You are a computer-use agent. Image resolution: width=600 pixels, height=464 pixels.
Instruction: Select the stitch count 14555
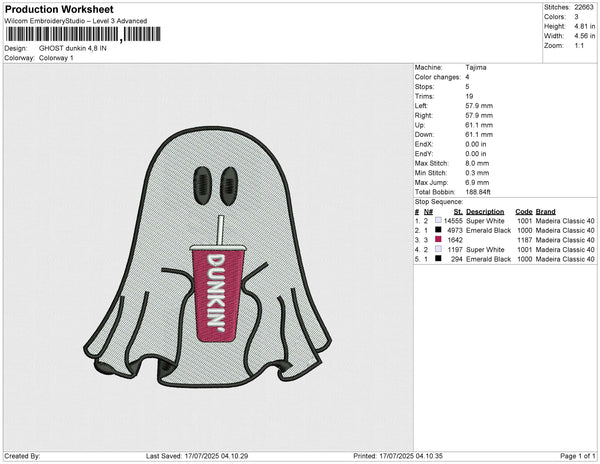coord(453,221)
